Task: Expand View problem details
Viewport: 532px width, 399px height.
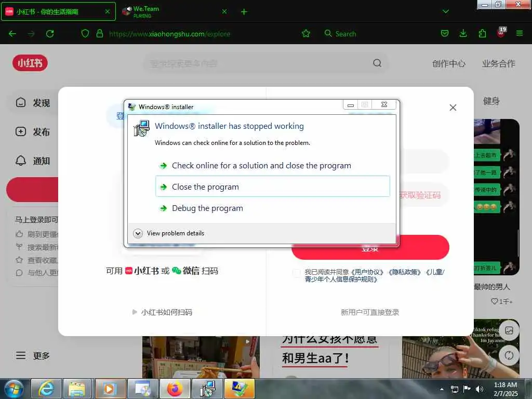Action: coord(169,233)
